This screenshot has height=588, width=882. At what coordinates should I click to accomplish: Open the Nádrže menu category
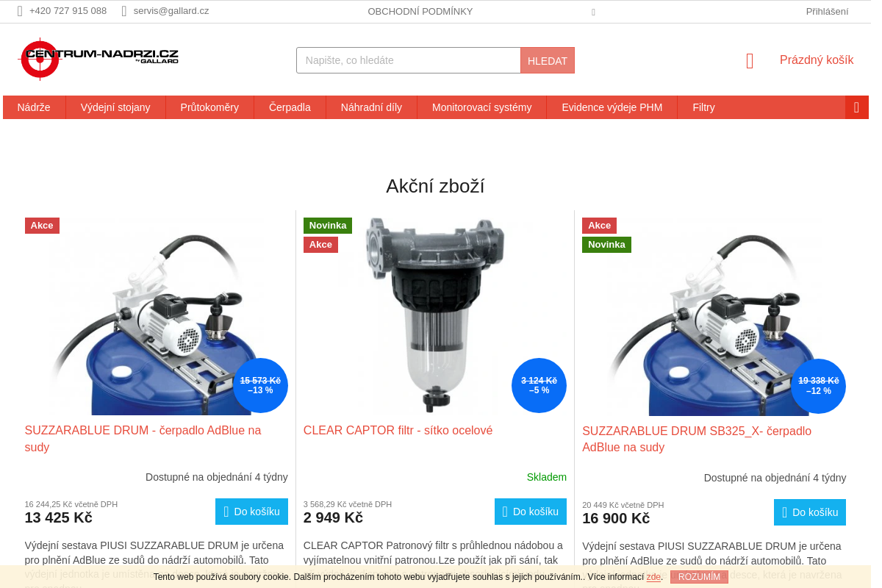pos(34,107)
